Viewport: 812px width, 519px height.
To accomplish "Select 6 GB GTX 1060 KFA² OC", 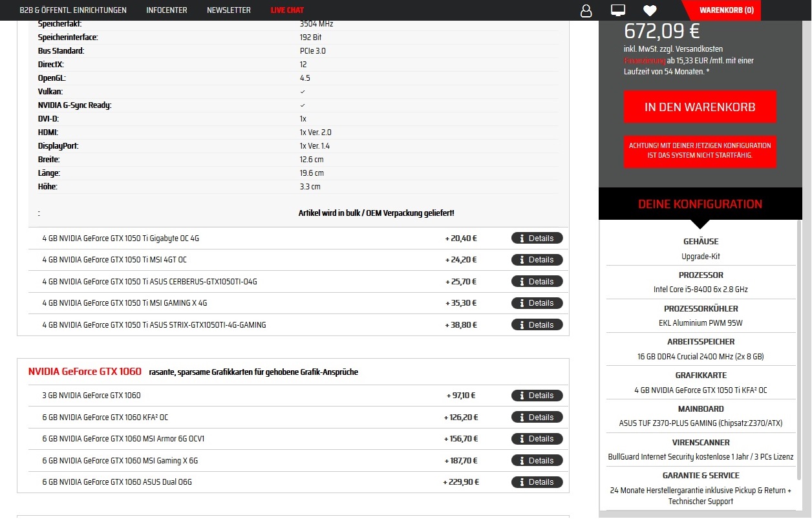I will click(105, 418).
